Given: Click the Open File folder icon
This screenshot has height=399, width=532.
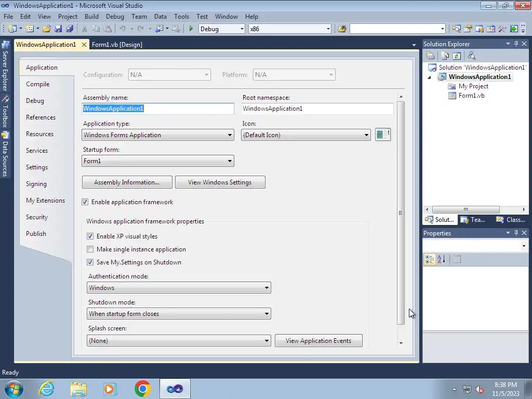Looking at the screenshot, I should click(47, 29).
